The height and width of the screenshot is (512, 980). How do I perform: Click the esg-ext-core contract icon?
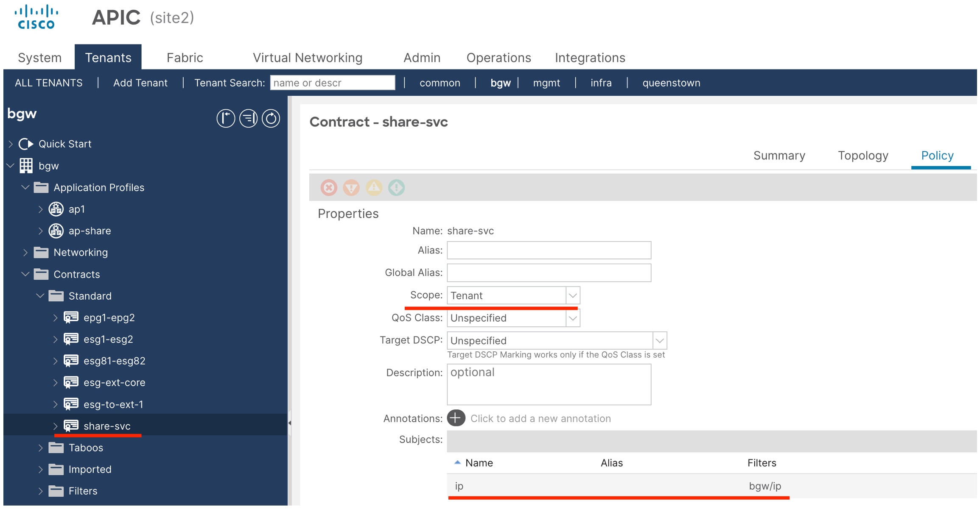(x=71, y=382)
